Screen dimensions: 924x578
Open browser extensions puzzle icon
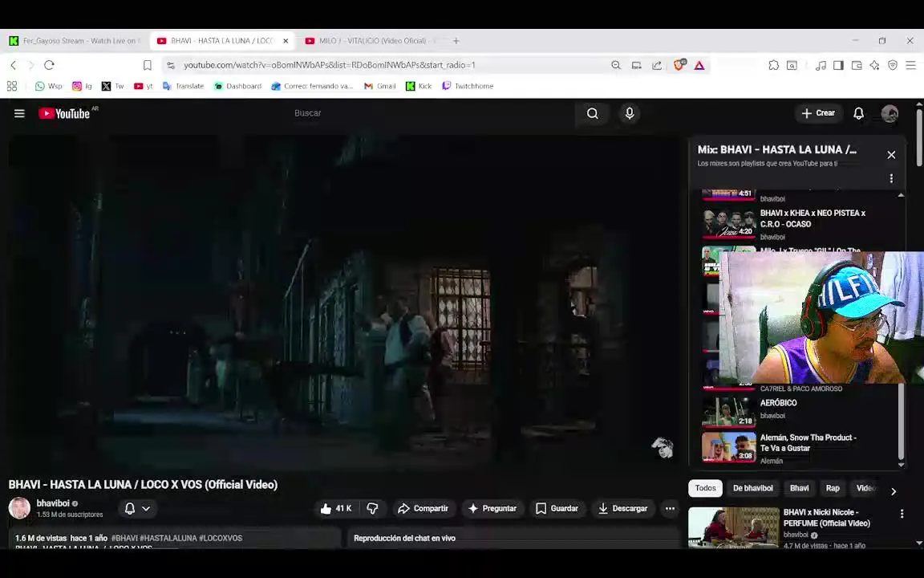[x=774, y=65]
